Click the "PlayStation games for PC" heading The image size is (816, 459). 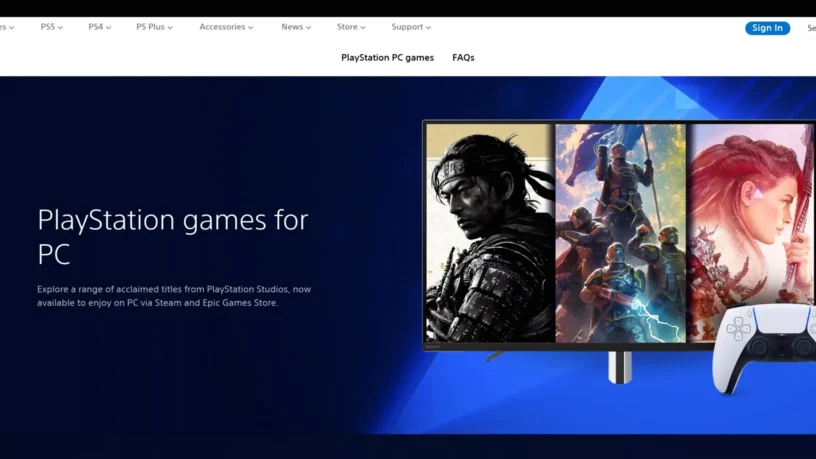point(173,237)
